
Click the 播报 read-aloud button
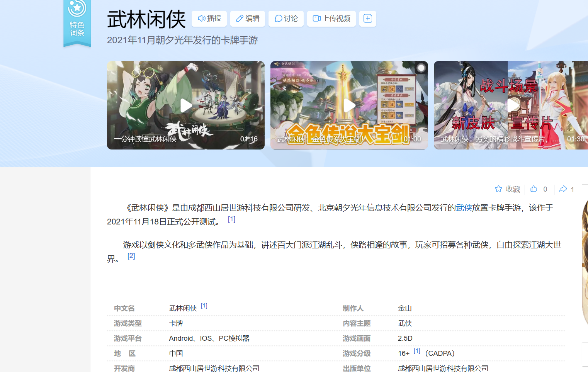(209, 19)
